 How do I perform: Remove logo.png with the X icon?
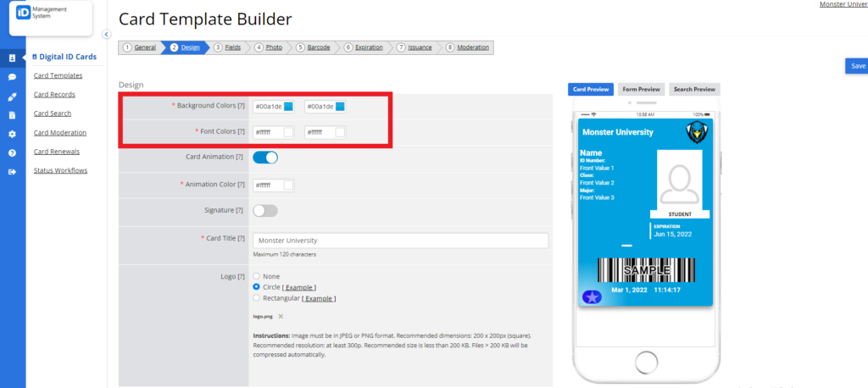coord(281,316)
